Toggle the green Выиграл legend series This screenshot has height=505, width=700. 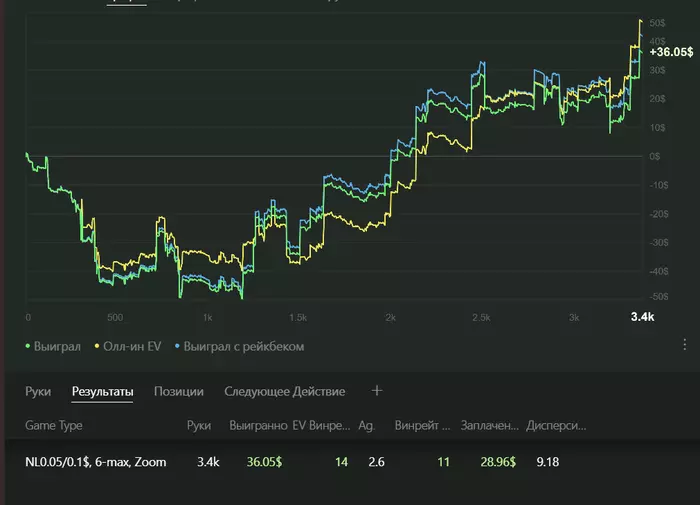(x=53, y=346)
